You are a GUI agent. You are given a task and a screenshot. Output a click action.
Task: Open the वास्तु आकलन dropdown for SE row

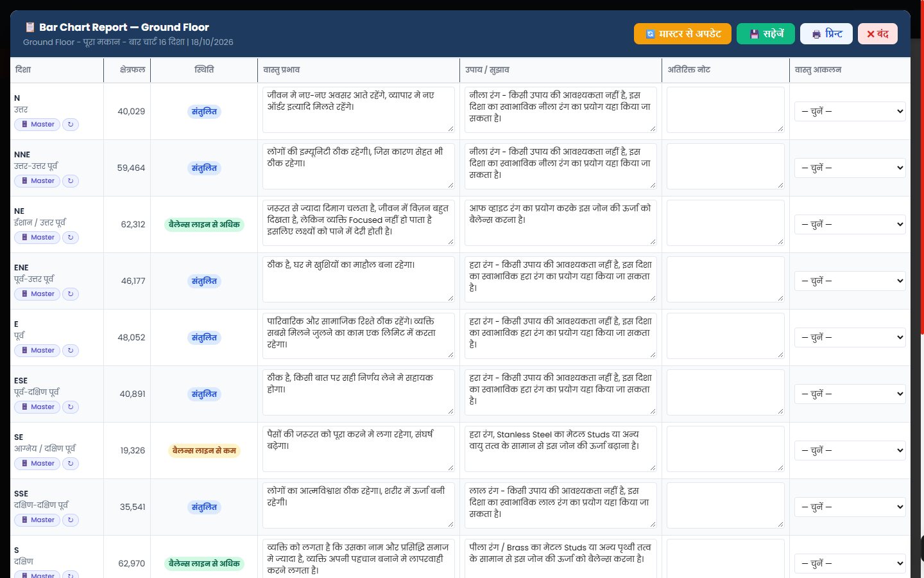850,450
